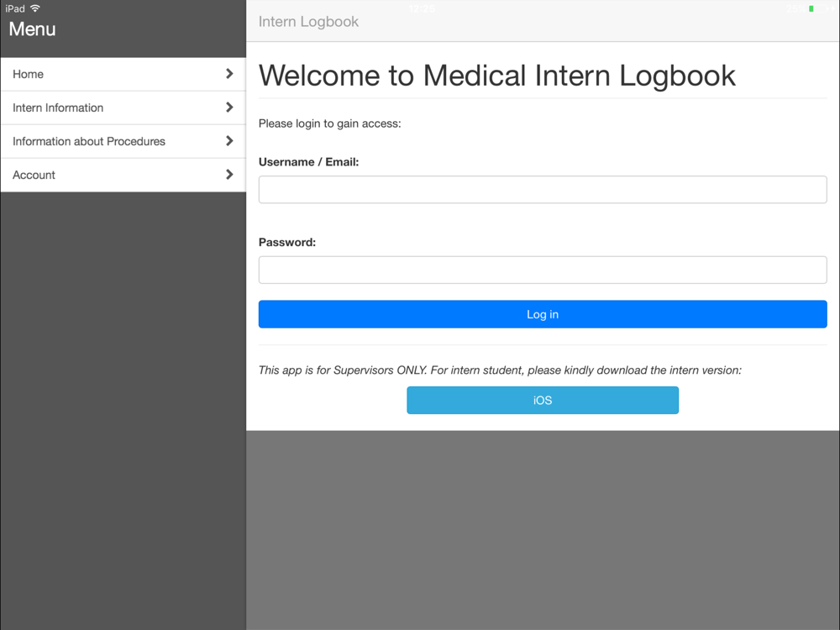Click the chevron arrow next to Home

(x=229, y=74)
